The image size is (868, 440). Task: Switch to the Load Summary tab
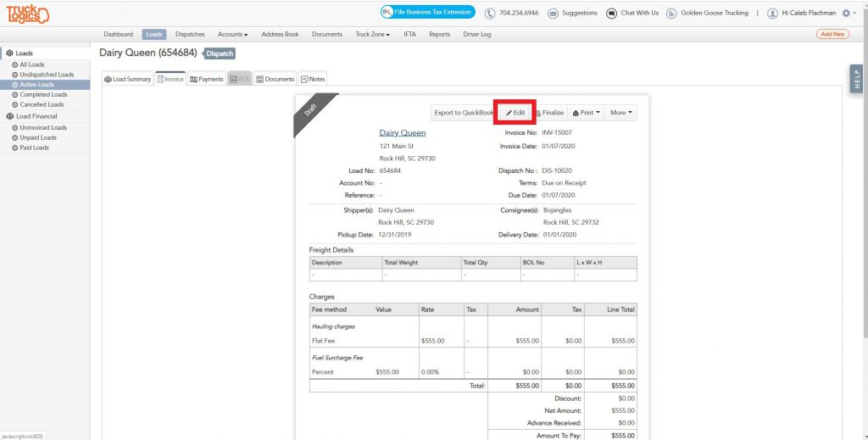128,79
